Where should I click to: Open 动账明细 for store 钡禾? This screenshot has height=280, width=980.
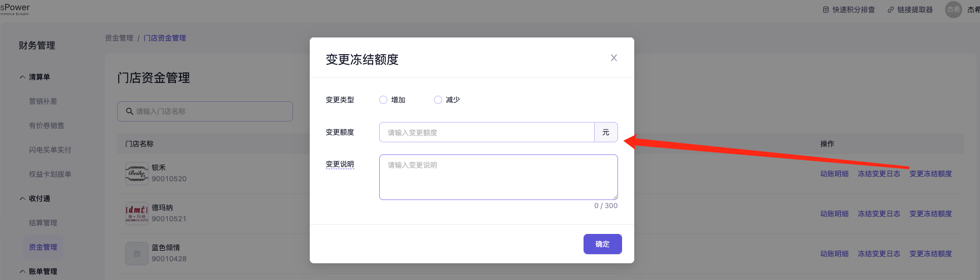(x=834, y=174)
